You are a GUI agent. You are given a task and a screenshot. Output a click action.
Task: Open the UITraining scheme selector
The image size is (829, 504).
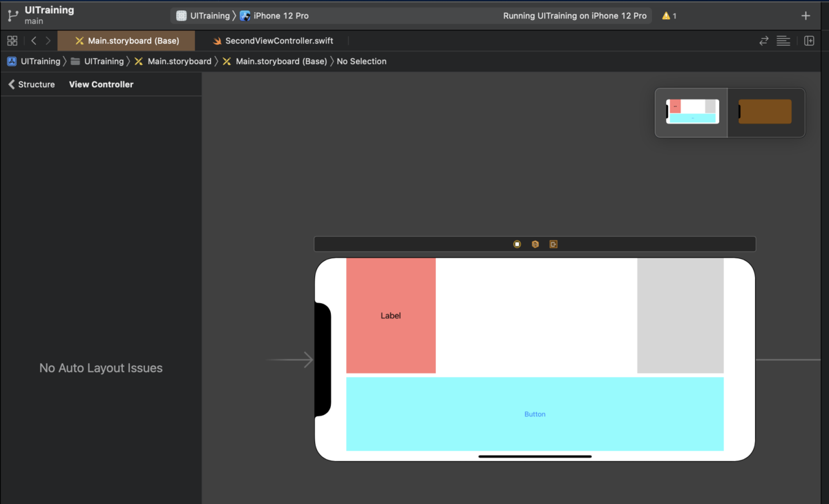point(202,16)
